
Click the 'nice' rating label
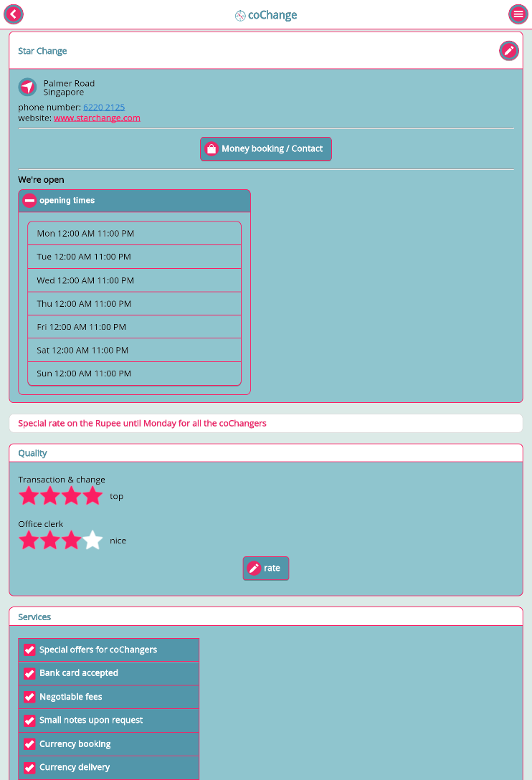118,541
